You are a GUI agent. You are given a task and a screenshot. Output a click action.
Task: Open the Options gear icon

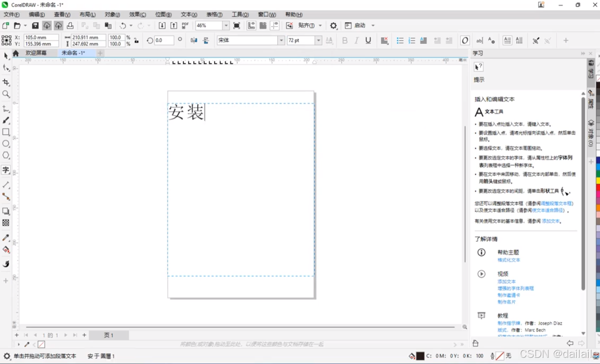(333, 26)
